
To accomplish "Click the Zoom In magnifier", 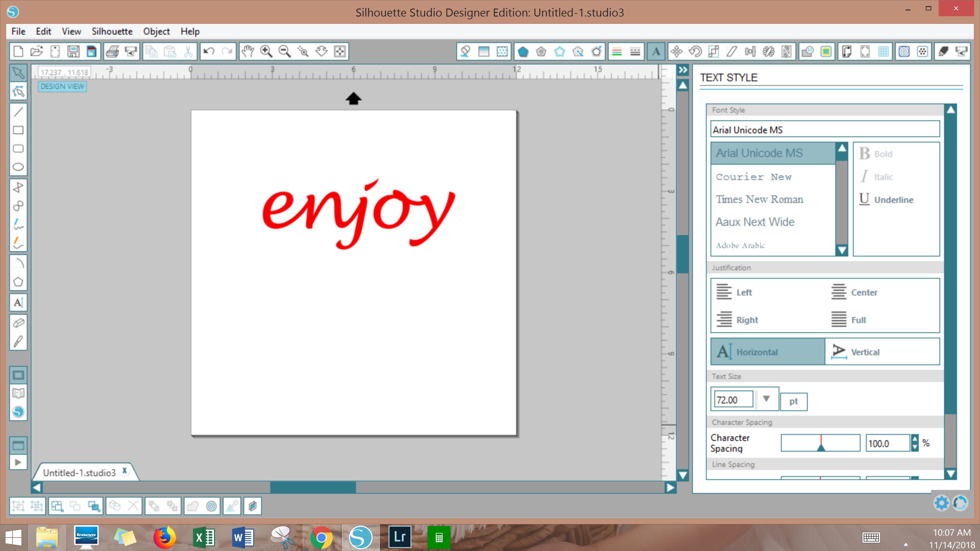I will pos(266,51).
